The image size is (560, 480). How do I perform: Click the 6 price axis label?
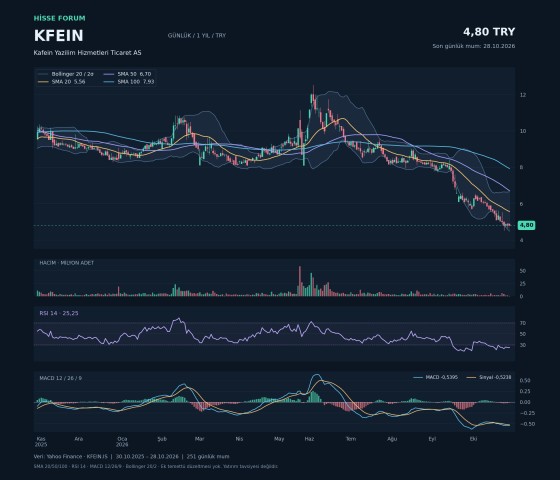pos(522,204)
